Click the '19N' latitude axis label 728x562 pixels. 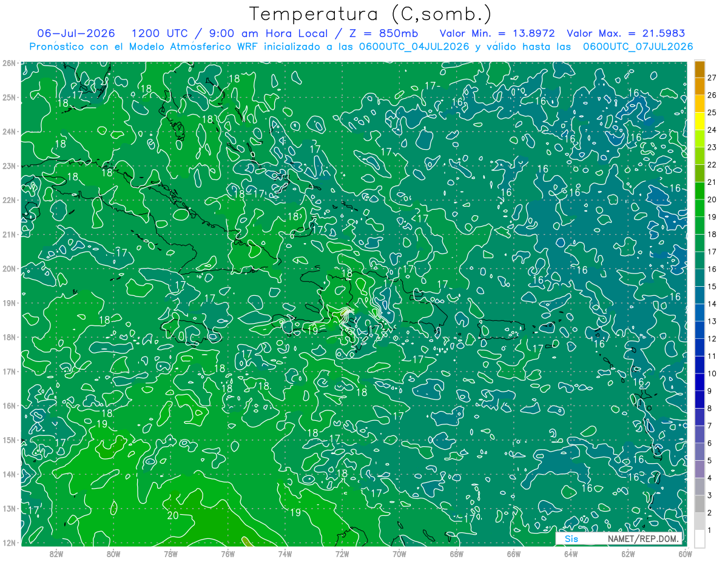coord(8,303)
